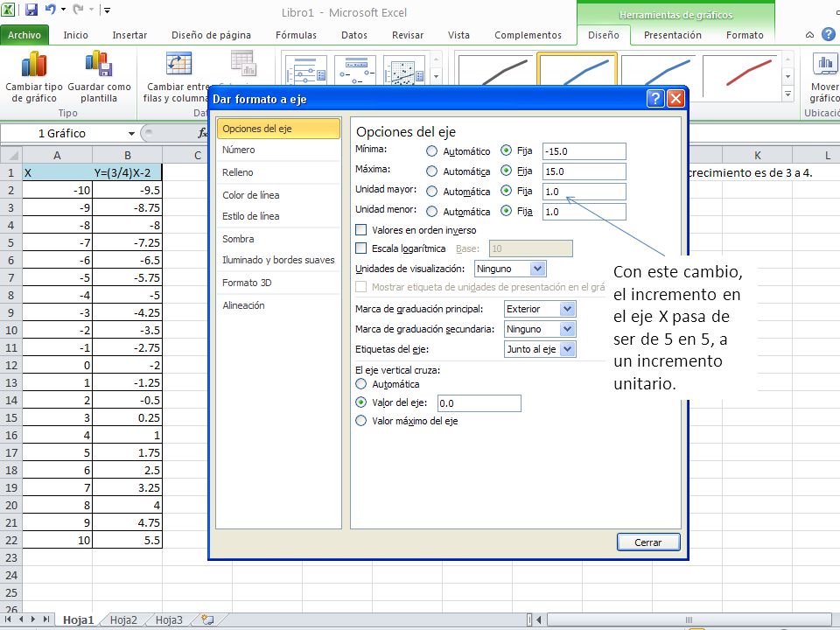Expand chart layouts gallery arrow
840x630 pixels.
point(436,77)
